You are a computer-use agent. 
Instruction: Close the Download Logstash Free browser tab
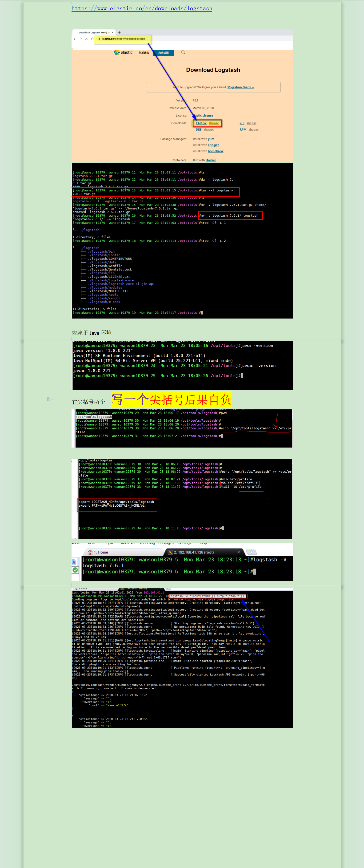112,33
